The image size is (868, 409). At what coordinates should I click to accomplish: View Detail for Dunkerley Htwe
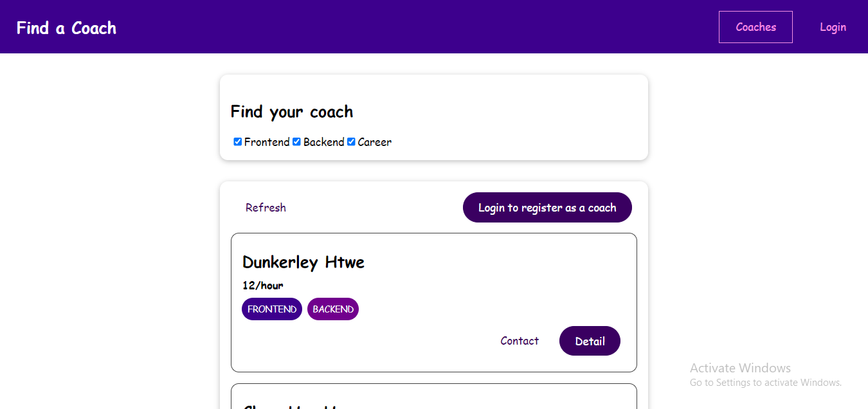[x=590, y=341]
